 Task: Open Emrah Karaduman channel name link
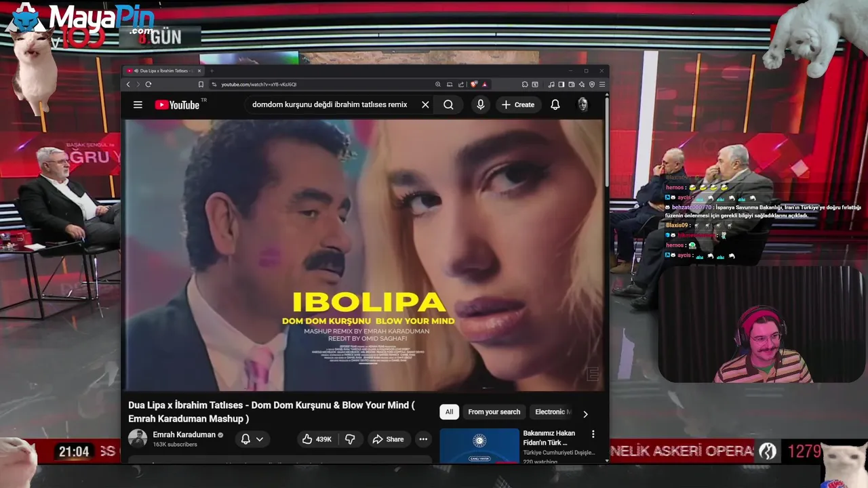pos(184,434)
